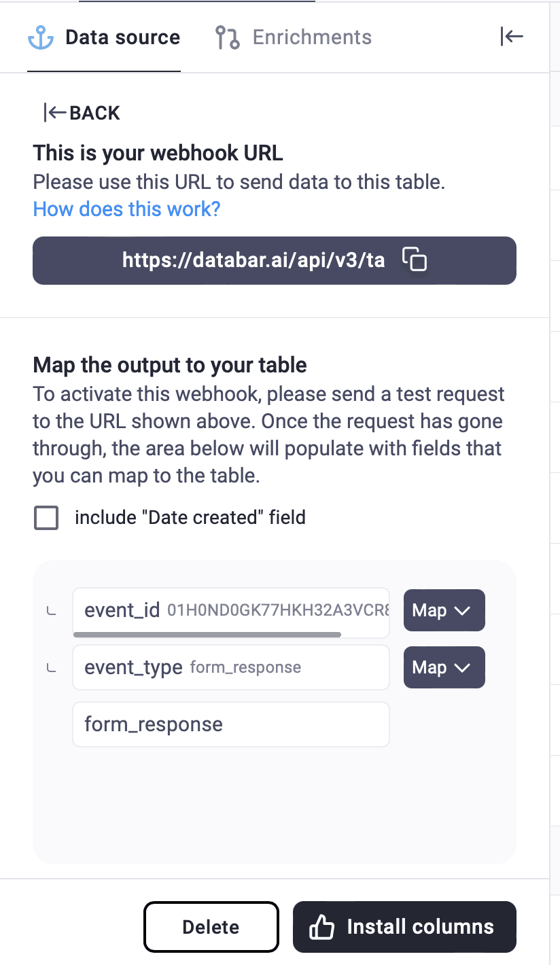The image size is (560, 965).
Task: Click the Enrichments key icon
Action: tap(226, 37)
